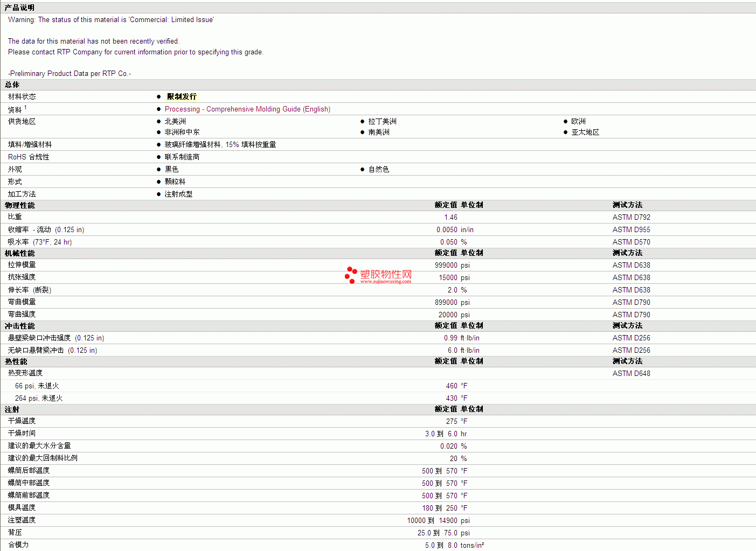Click the 注射 section header
Screen dimensions: 756x551
pyautogui.click(x=12, y=409)
